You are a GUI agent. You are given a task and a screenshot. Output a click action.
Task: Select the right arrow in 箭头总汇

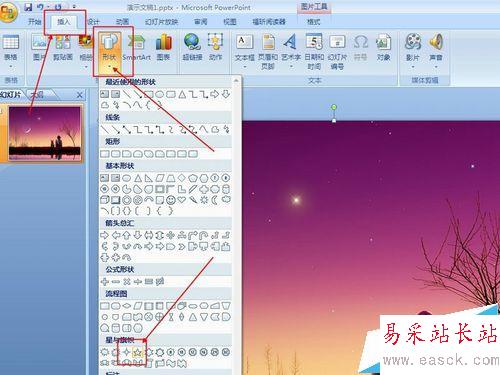104,235
